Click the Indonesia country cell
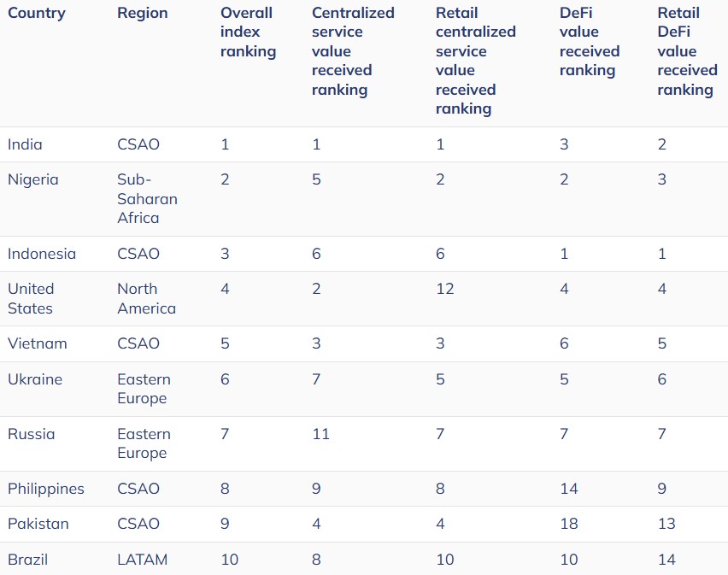728x575 pixels. pos(41,254)
